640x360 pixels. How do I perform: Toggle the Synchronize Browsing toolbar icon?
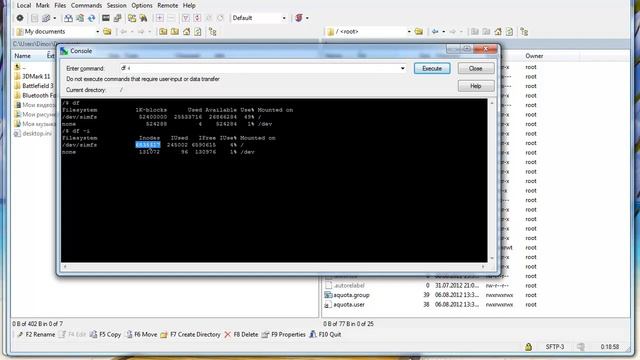coord(131,18)
